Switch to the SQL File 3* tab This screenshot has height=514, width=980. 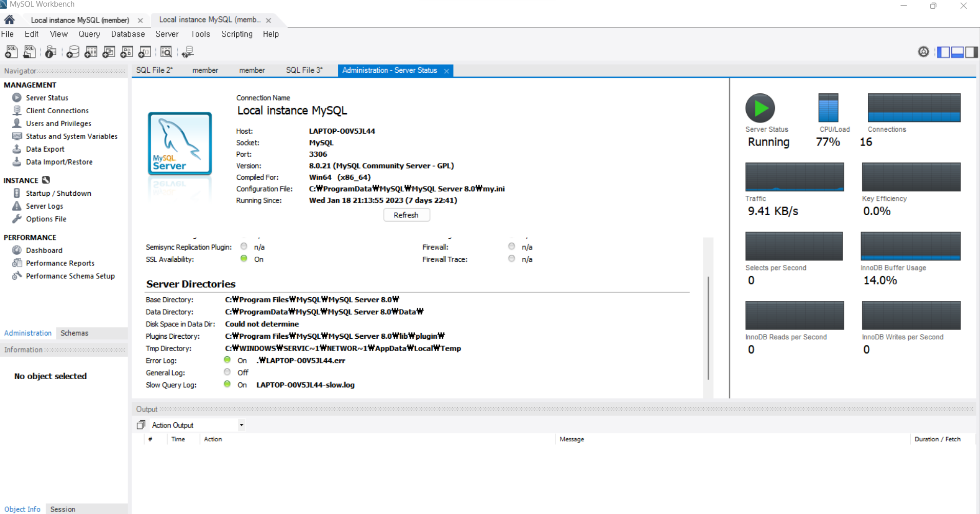304,70
